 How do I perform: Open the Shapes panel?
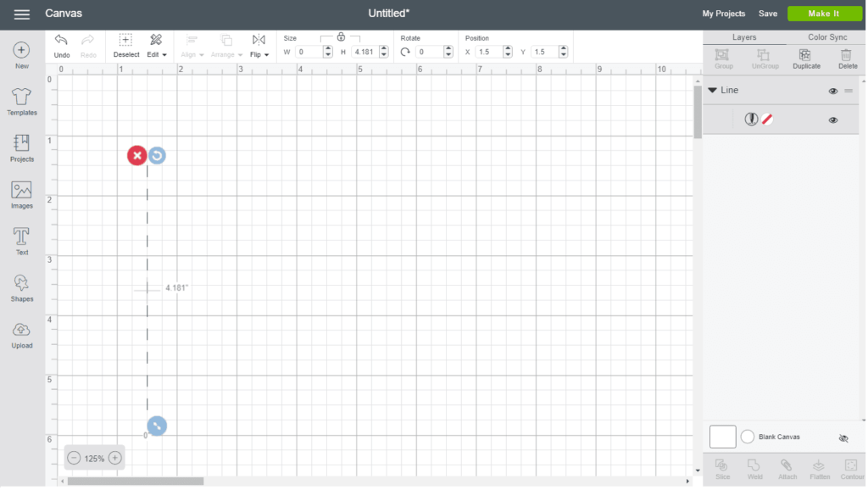tap(21, 288)
